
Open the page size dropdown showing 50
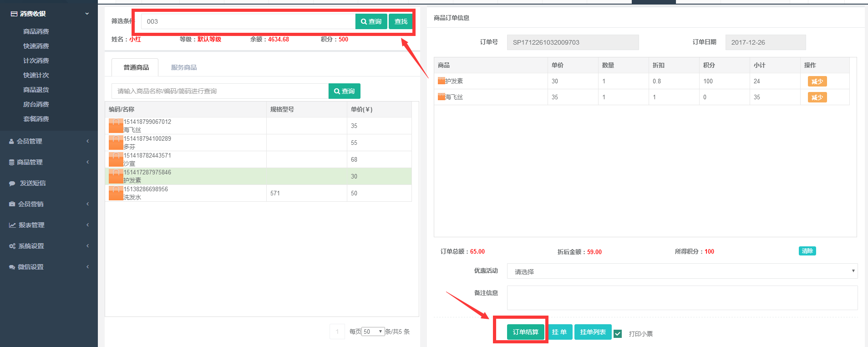[373, 332]
